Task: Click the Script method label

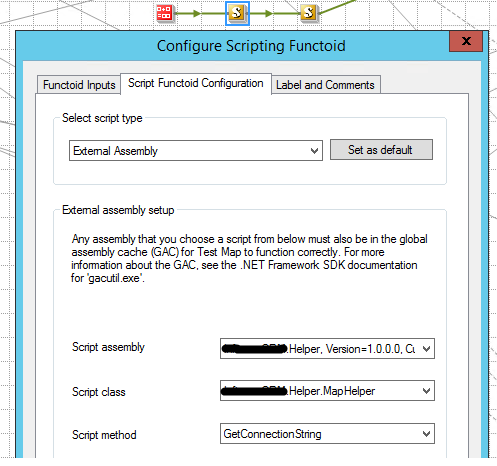Action: (104, 435)
